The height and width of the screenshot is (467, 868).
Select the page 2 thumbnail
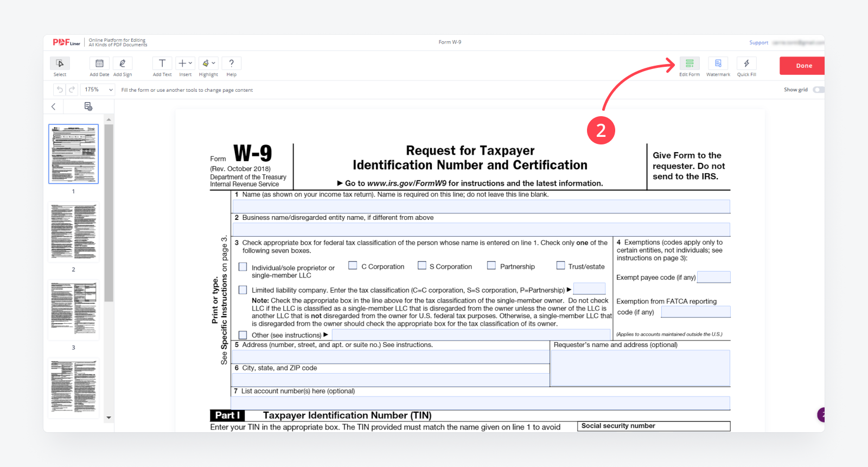[74, 232]
